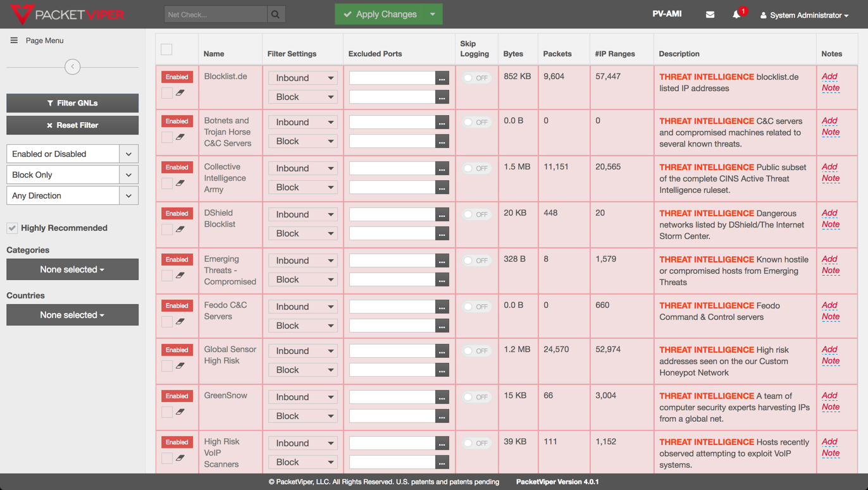Collapse the sidebar with circle arrow
The image size is (868, 490).
73,66
